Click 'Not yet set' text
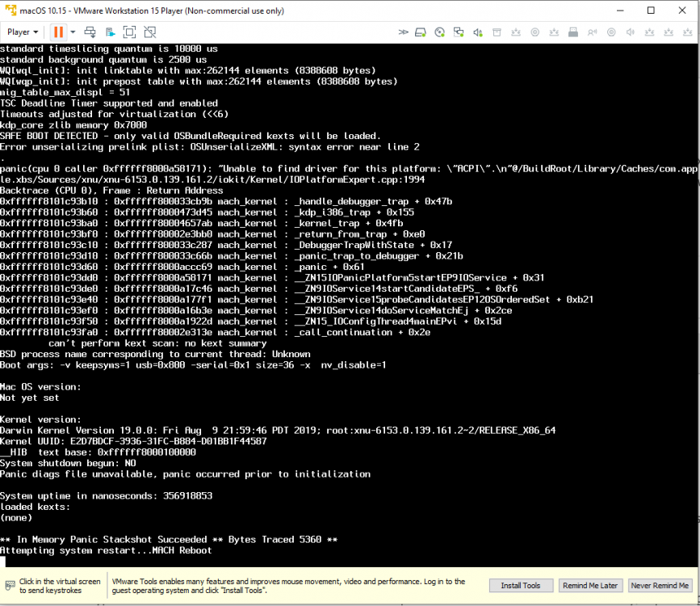Viewport: 700px width, 606px height. [x=29, y=398]
